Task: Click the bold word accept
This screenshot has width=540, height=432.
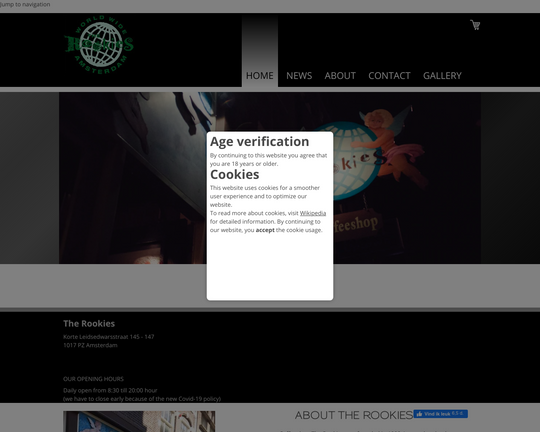Action: click(265, 230)
